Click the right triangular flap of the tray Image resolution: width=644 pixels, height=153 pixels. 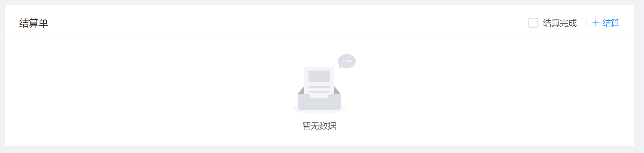[x=337, y=90]
